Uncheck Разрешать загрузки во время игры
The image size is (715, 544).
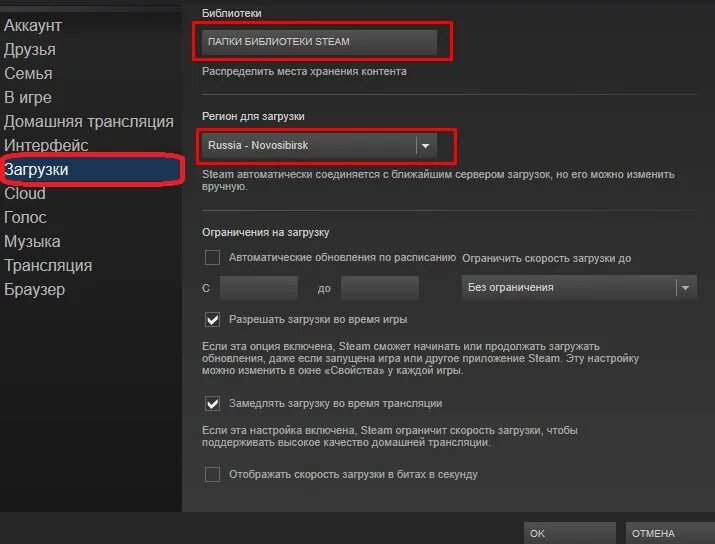point(212,320)
